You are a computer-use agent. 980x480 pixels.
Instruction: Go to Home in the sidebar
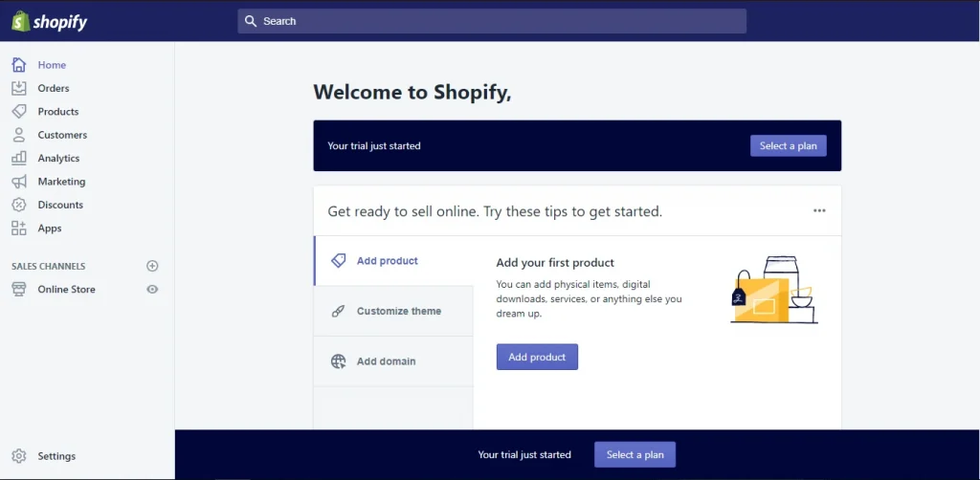tap(52, 65)
